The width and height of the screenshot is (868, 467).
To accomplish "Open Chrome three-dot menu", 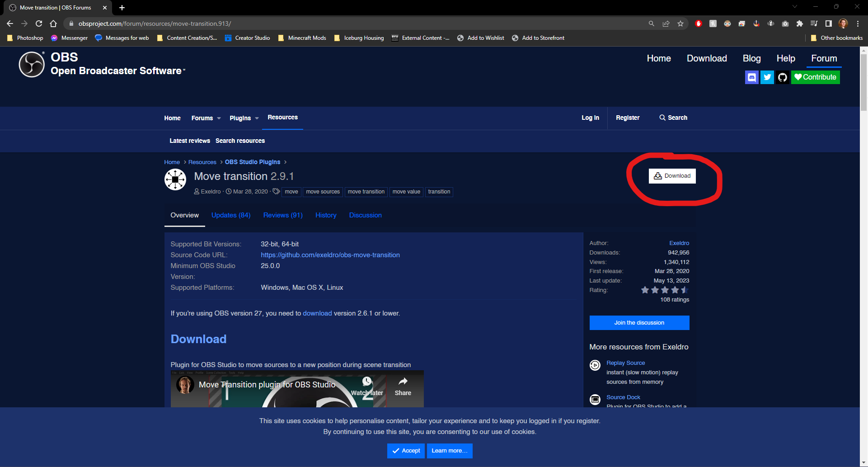I will coord(858,24).
